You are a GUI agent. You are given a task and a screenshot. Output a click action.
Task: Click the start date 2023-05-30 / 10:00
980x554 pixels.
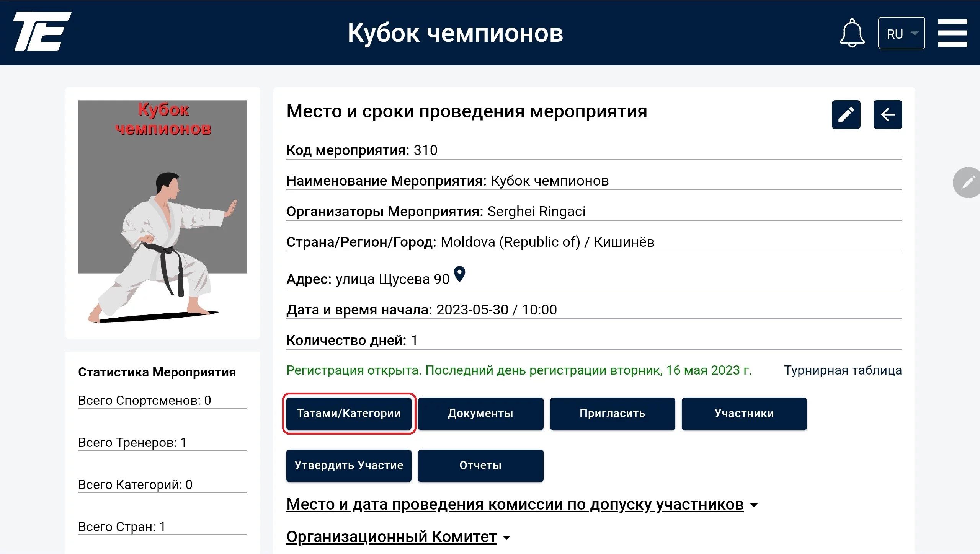(497, 310)
